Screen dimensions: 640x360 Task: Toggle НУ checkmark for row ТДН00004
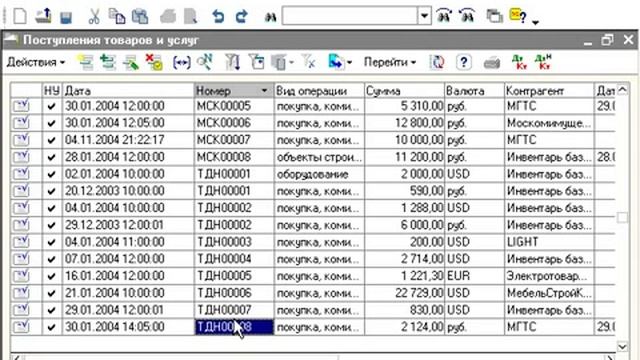(51, 260)
